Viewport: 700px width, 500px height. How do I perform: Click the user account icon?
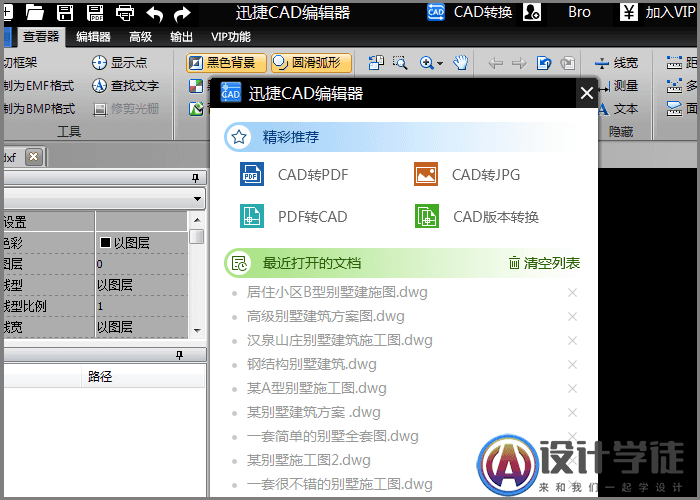pyautogui.click(x=532, y=12)
